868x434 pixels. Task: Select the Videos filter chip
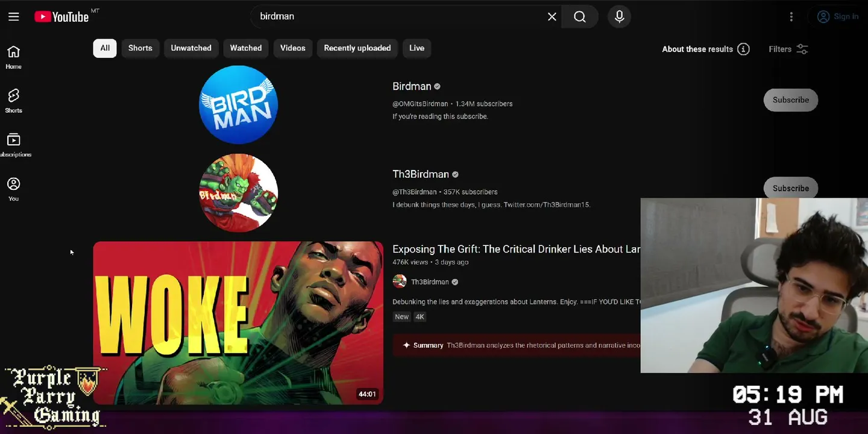293,48
